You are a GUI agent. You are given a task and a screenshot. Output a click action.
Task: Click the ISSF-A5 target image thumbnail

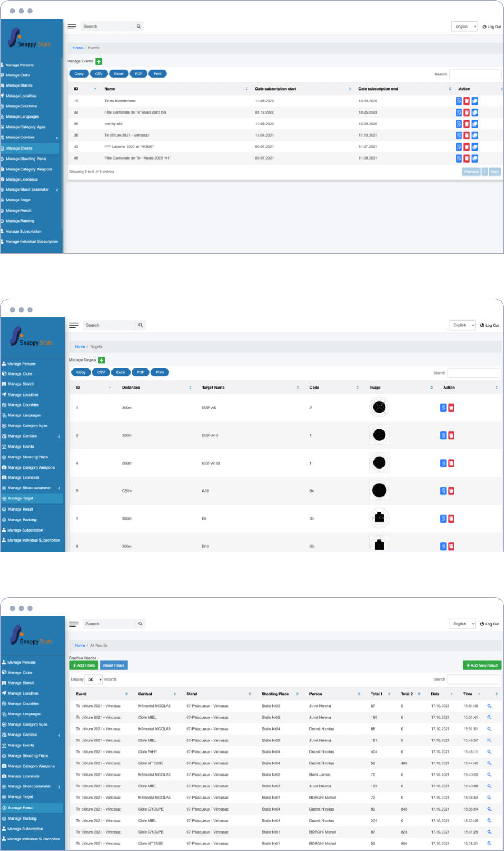point(379,407)
